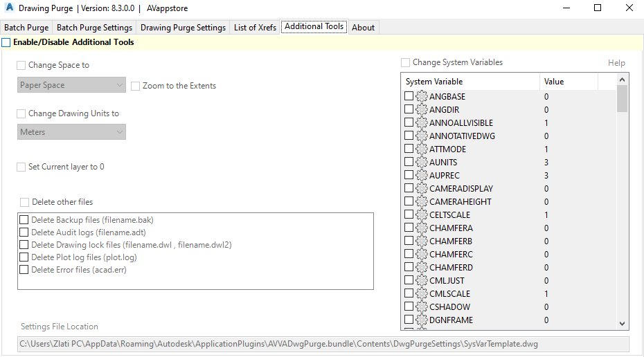Tick Zoom to the Extents checkbox

point(135,86)
